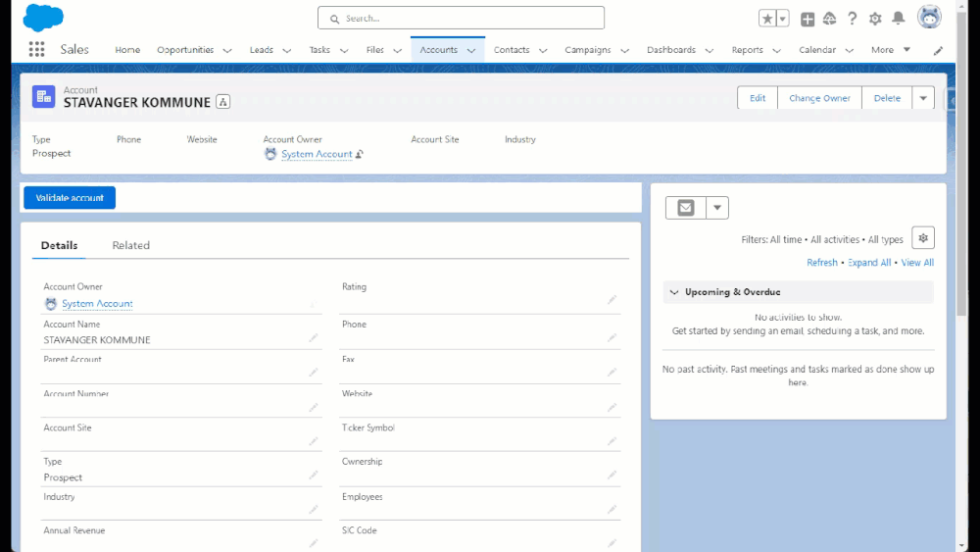Open System Account link in Details

[x=97, y=303]
